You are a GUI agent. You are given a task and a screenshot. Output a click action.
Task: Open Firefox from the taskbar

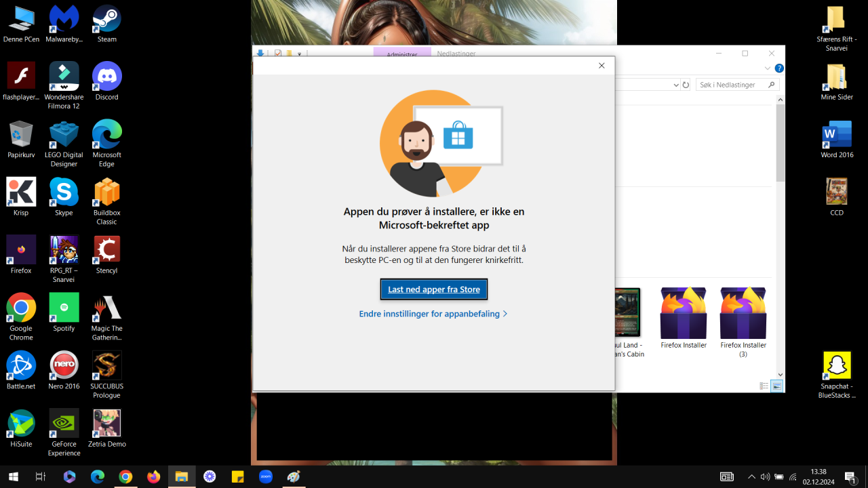(x=154, y=476)
